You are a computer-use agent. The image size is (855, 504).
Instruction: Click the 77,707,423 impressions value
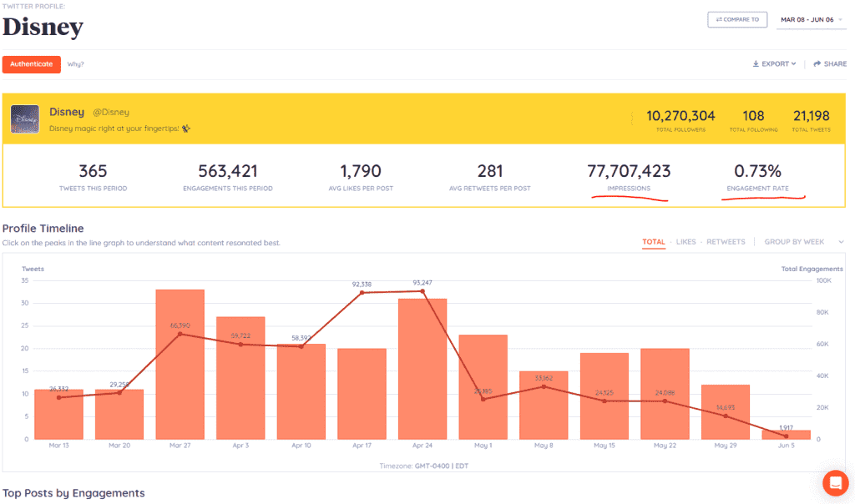click(x=629, y=171)
